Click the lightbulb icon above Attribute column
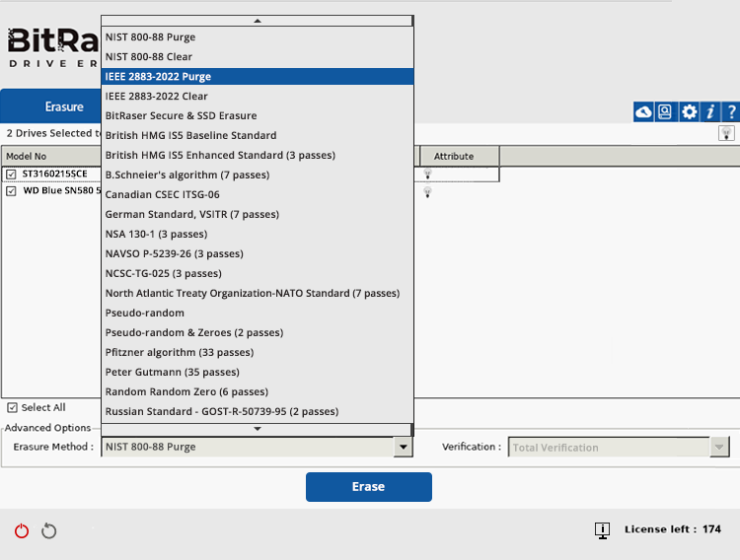This screenshot has width=740, height=560. point(726,133)
